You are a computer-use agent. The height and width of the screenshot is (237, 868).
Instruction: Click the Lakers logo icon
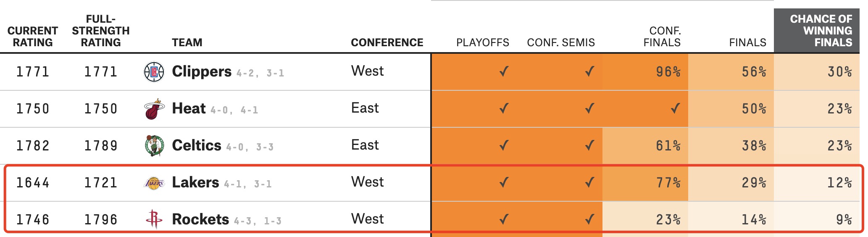[154, 183]
